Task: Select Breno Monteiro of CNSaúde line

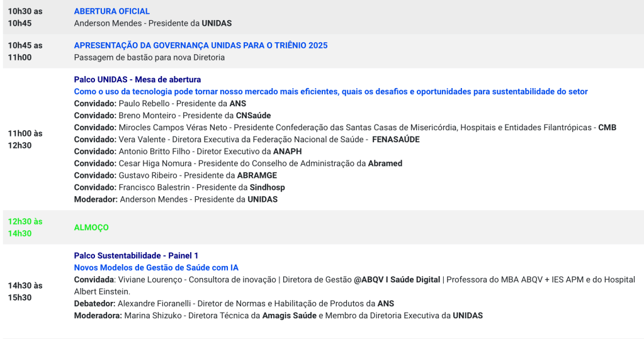Action: 172,115
